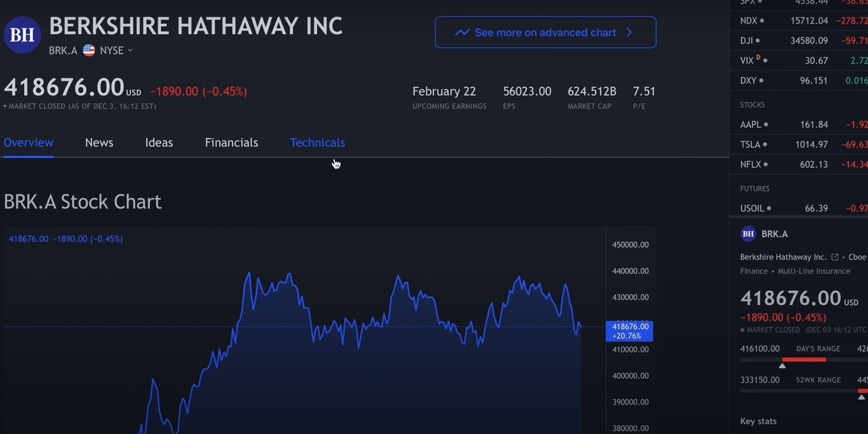The width and height of the screenshot is (868, 434).
Task: Click the Key stats heading
Action: [758, 421]
